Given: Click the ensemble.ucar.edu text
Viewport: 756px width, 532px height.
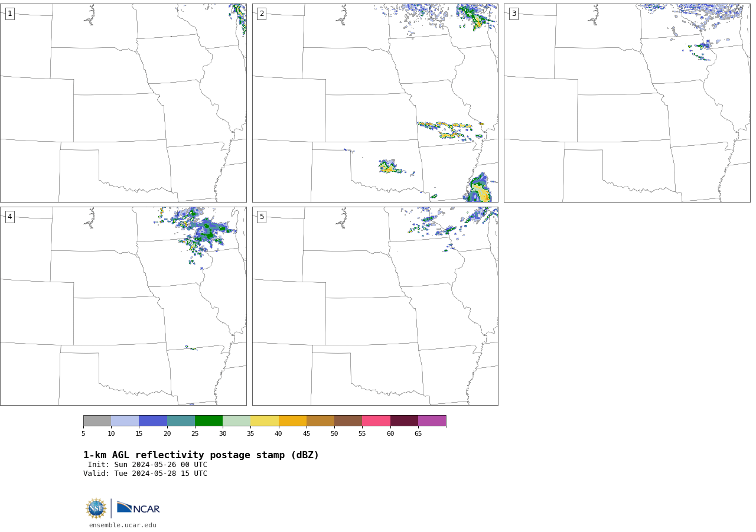Looking at the screenshot, I should 123,525.
